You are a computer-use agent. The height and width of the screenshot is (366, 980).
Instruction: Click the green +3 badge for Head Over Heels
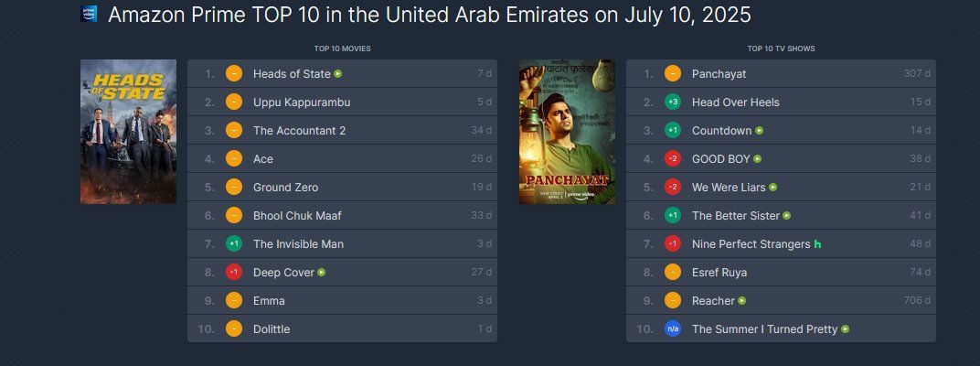(x=674, y=102)
